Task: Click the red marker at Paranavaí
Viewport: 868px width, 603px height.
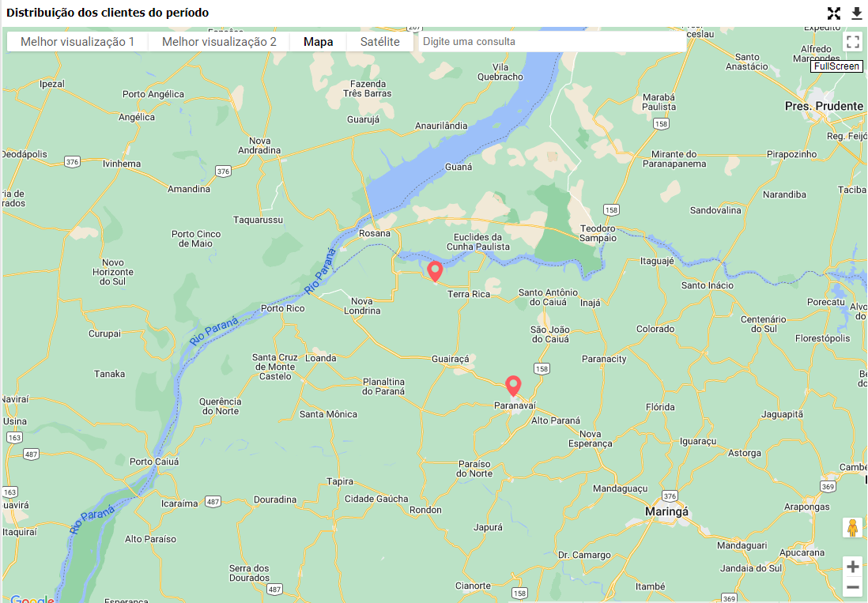Action: pyautogui.click(x=513, y=386)
